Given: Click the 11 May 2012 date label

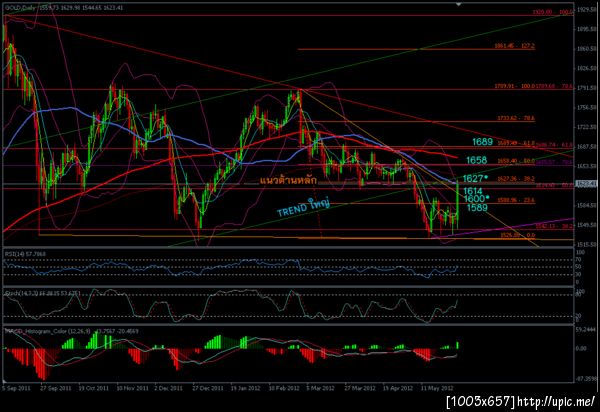Looking at the screenshot, I should coord(437,388).
